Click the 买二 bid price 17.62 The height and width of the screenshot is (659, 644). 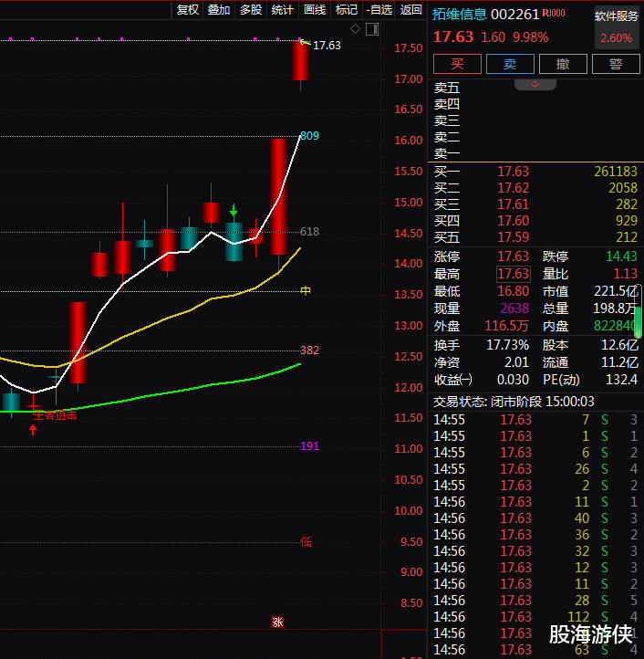click(513, 188)
